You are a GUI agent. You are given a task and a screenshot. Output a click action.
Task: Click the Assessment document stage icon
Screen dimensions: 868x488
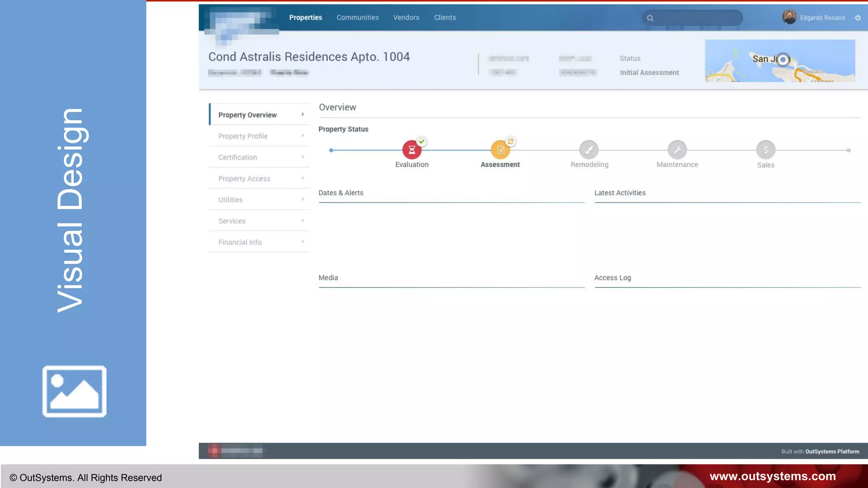[x=500, y=150]
